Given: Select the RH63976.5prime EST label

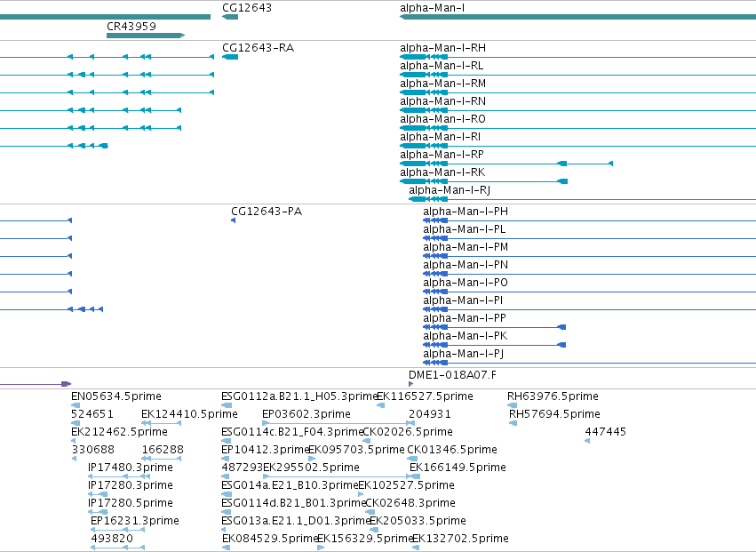Looking at the screenshot, I should (x=553, y=396).
